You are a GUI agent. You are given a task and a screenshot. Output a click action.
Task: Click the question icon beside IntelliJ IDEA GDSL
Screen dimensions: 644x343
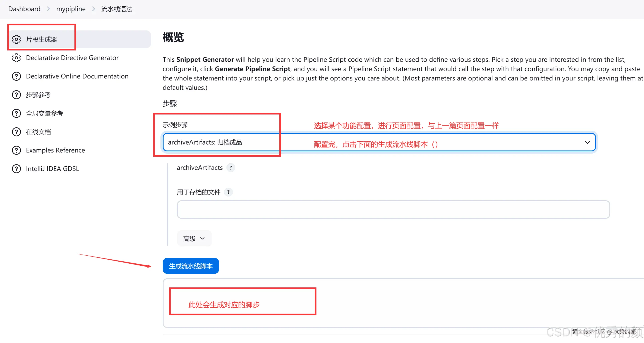coord(16,168)
